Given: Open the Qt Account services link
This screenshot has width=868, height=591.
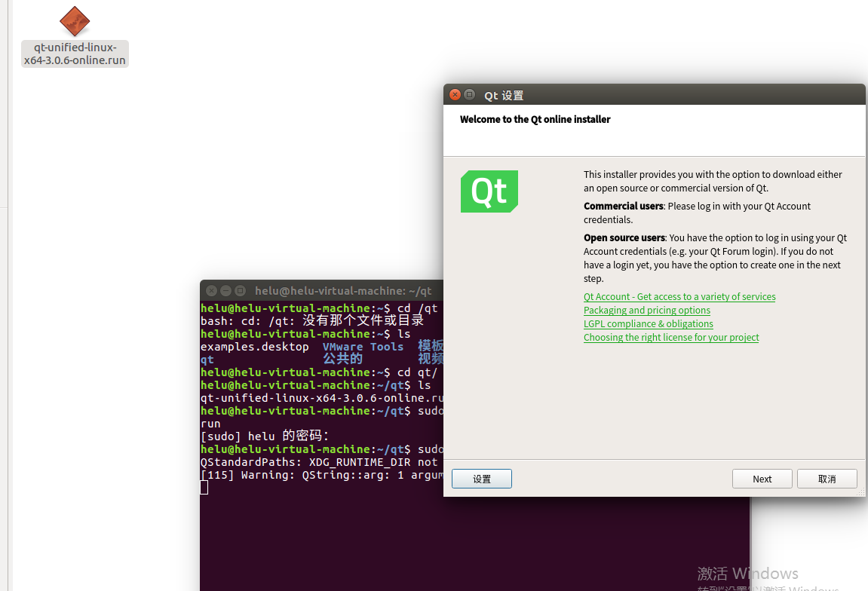Looking at the screenshot, I should coord(679,296).
